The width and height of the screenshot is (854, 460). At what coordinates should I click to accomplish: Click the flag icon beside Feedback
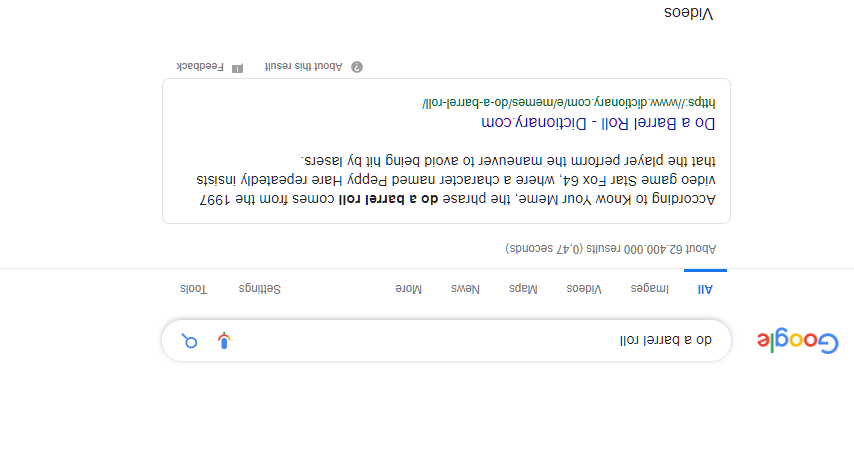click(x=237, y=67)
